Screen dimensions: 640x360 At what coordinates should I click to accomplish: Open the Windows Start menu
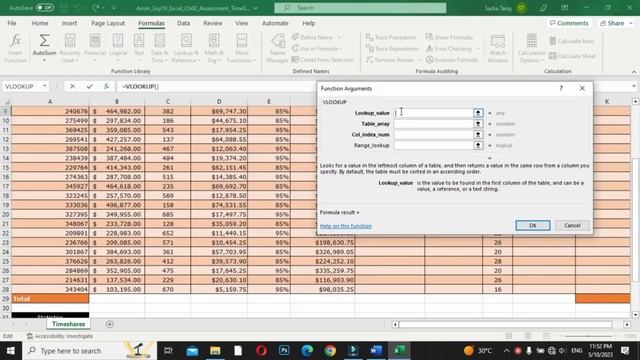point(11,351)
